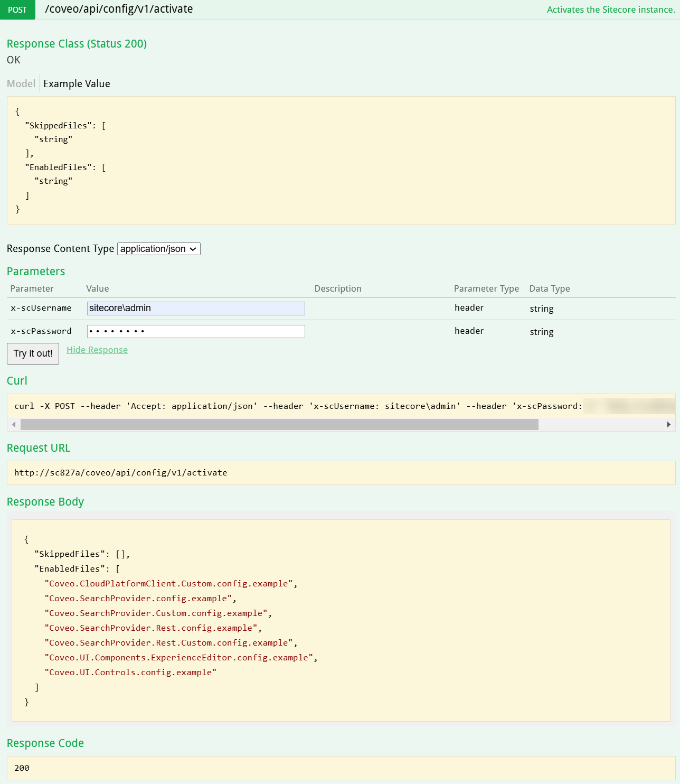Viewport: 680px width, 784px height.
Task: Click the Try it out! button
Action: (33, 353)
